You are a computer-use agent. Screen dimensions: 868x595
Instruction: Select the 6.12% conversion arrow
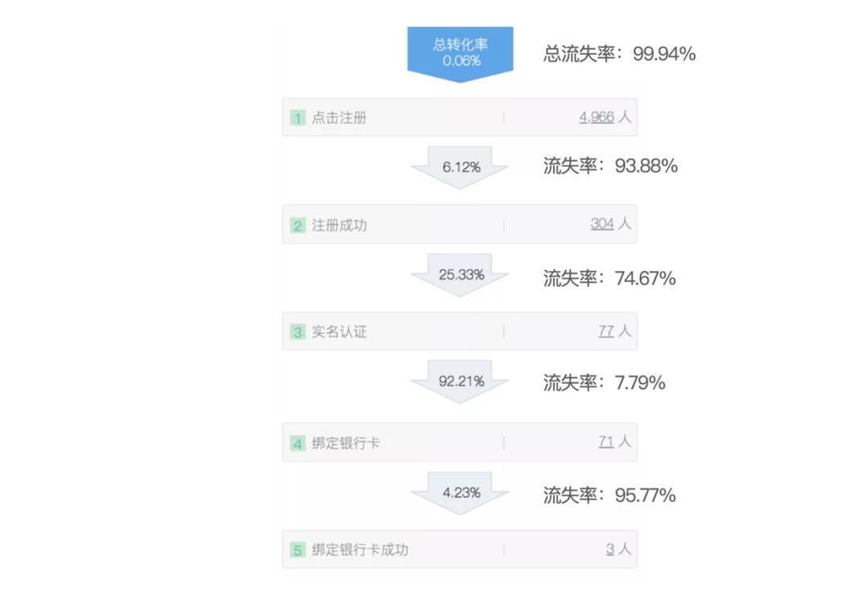tap(460, 167)
